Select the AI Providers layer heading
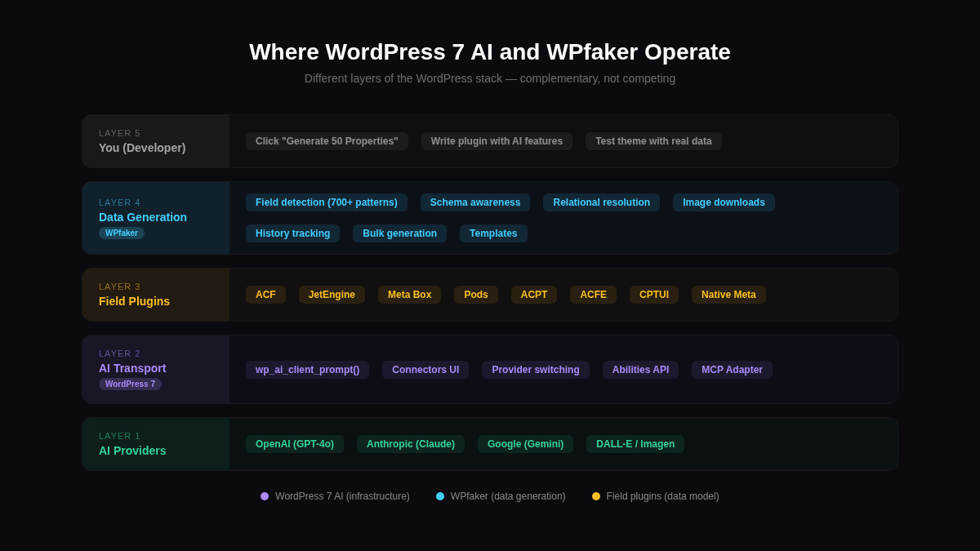Viewport: 980px width, 551px height. tap(132, 451)
